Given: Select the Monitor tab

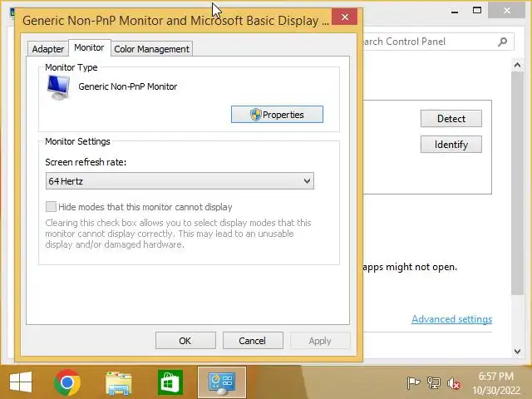Looking at the screenshot, I should pyautogui.click(x=89, y=47).
